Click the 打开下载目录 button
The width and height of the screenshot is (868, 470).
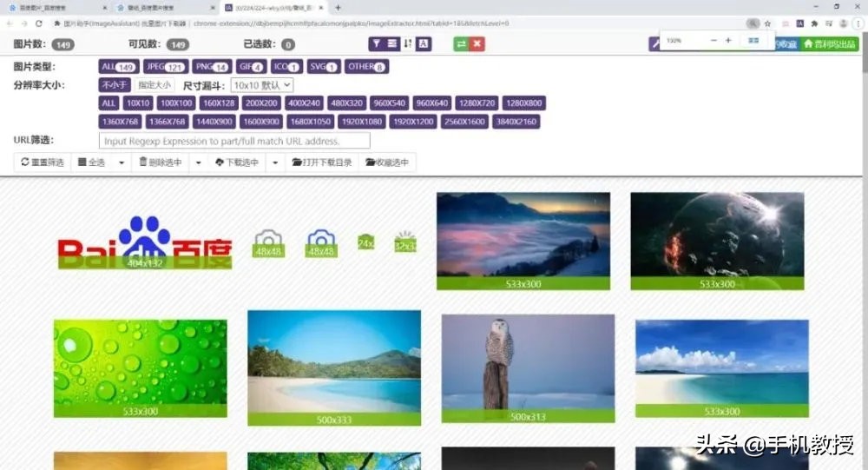(322, 162)
